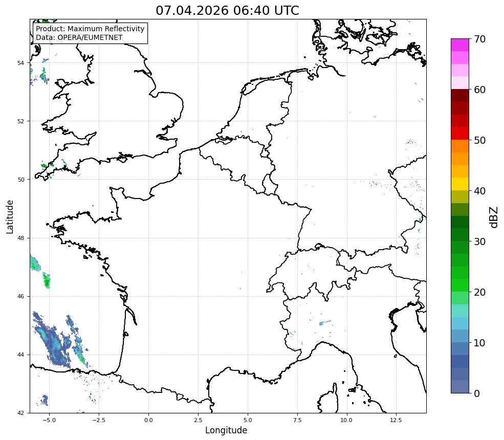Screen dimensions: 504x440
Task: Click latitude tick label 44
Action: tap(20, 355)
